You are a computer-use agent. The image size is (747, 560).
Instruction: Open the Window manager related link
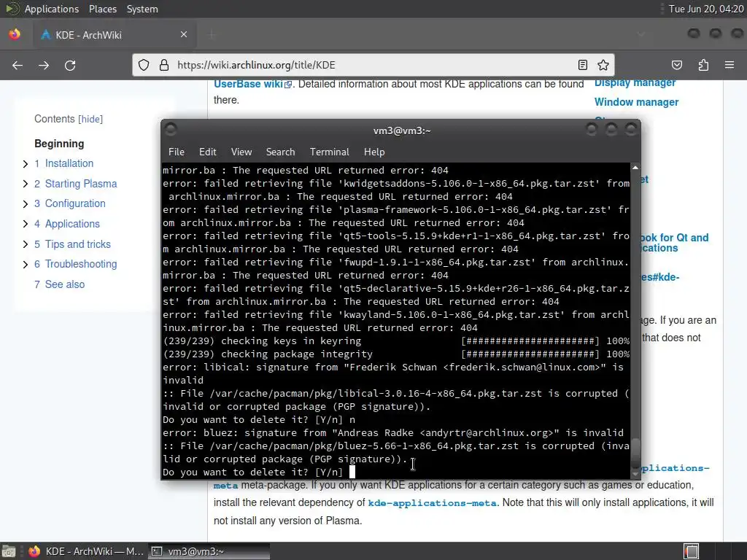636,102
